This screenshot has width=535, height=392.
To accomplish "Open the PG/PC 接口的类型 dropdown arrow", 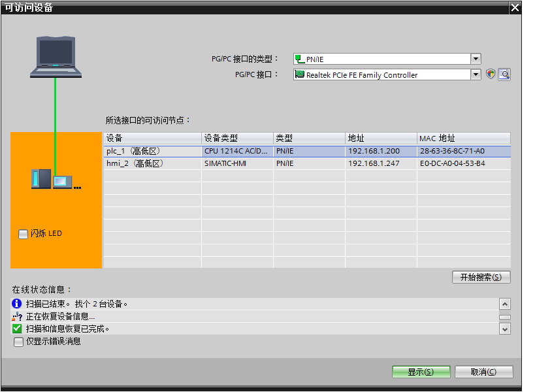I will pyautogui.click(x=476, y=59).
